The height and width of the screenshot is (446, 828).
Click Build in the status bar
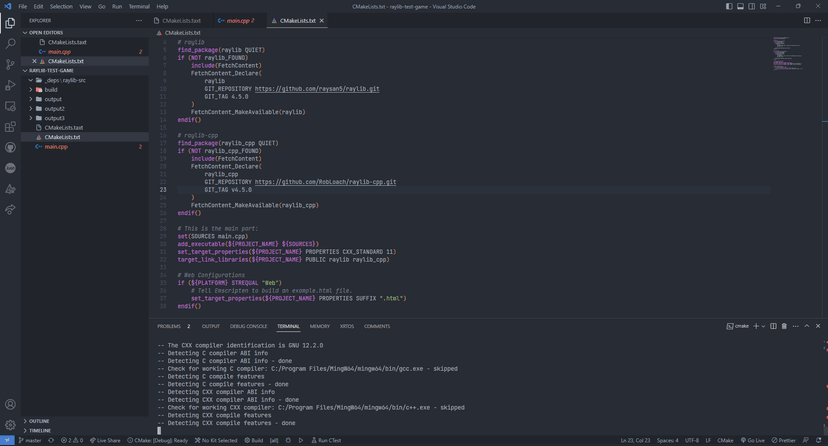[x=256, y=440]
